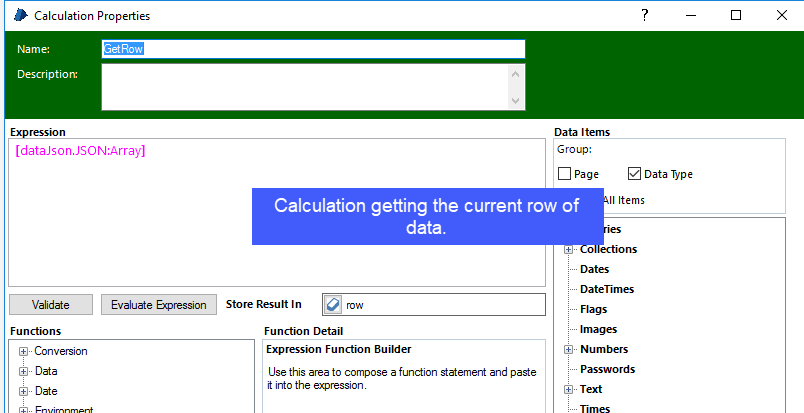Expand the Conversion functions node

point(24,351)
